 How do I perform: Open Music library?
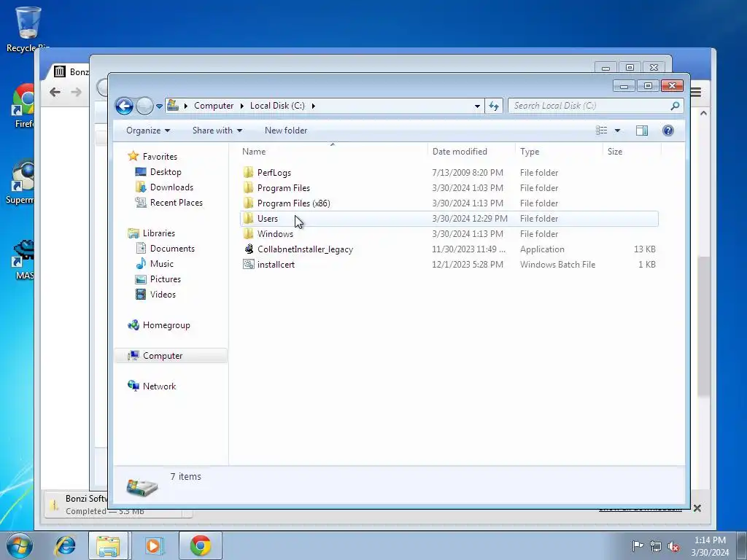click(x=161, y=264)
